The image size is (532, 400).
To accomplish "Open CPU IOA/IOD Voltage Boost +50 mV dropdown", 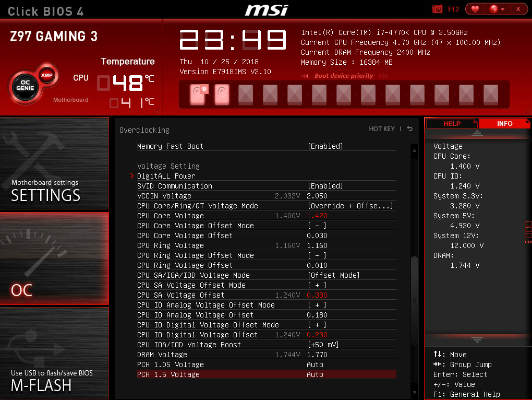I will coord(323,345).
